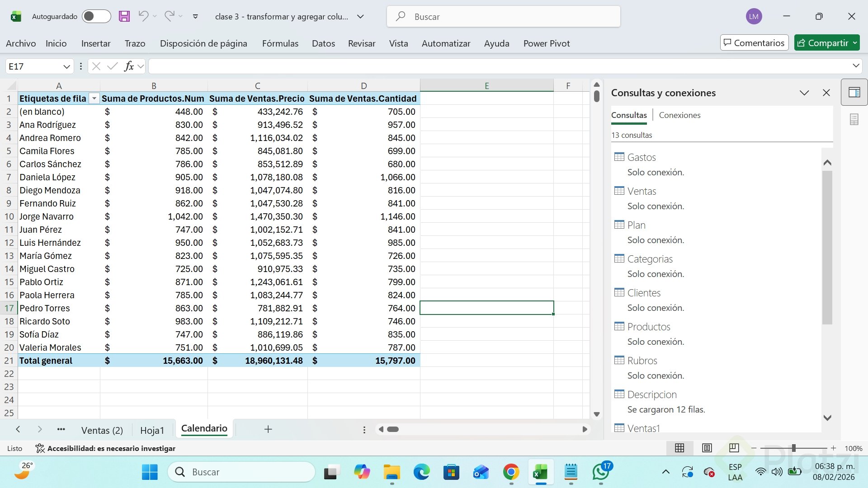Switch to Page Layout view icon
The width and height of the screenshot is (868, 488).
(707, 448)
